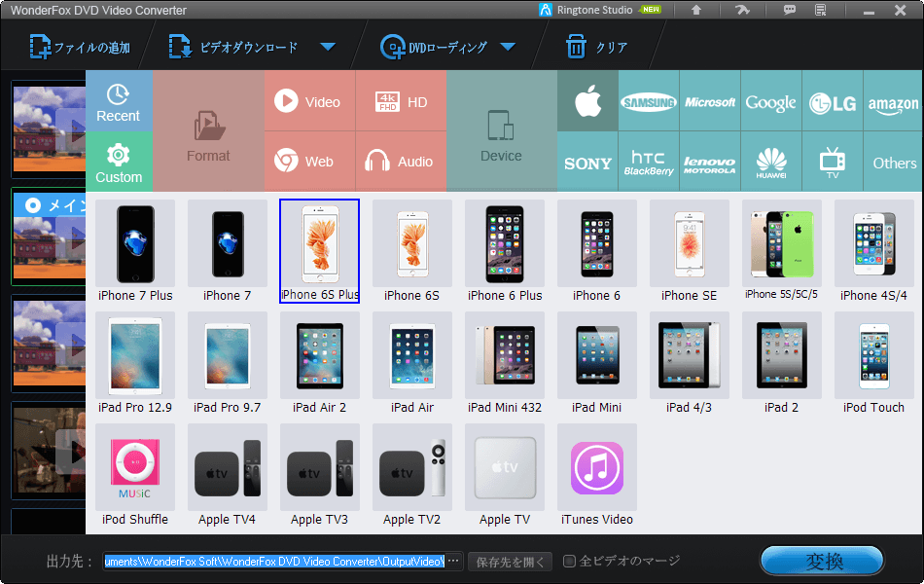Open the Custom formats section
Screen dimensions: 924x584
coord(119,162)
